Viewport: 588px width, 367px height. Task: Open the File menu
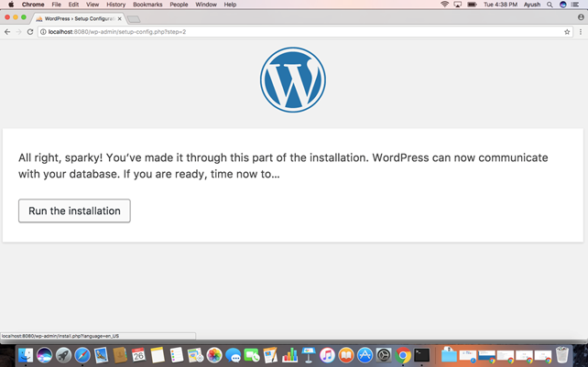click(x=56, y=5)
